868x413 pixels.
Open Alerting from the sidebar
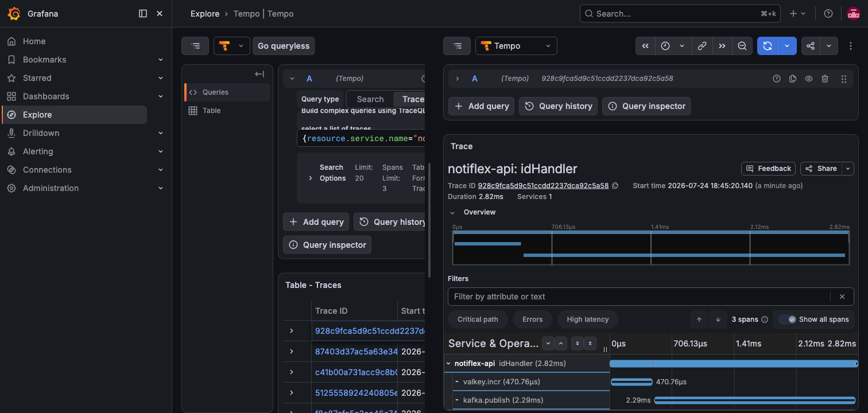pyautogui.click(x=38, y=151)
